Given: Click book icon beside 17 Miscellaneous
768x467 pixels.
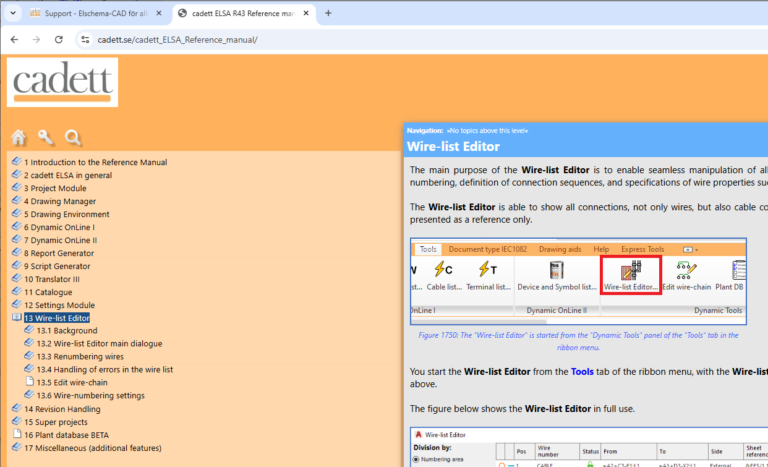Looking at the screenshot, I should click(17, 447).
